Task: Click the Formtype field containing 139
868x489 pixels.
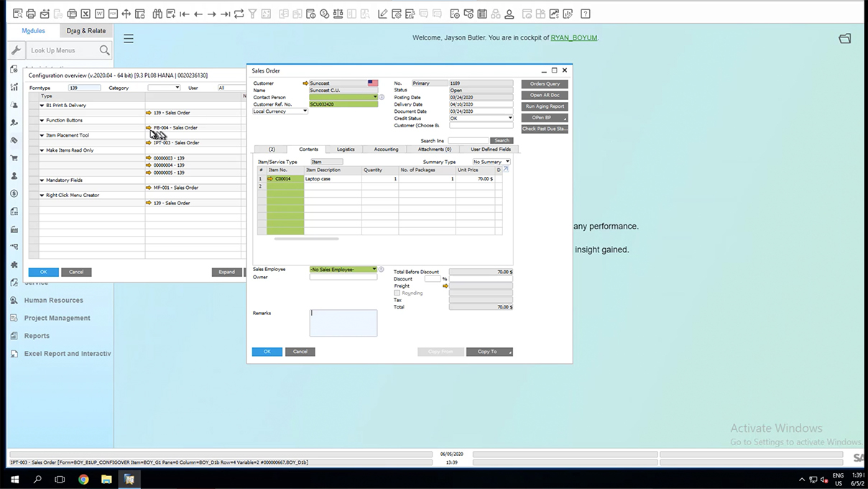Action: 84,88
